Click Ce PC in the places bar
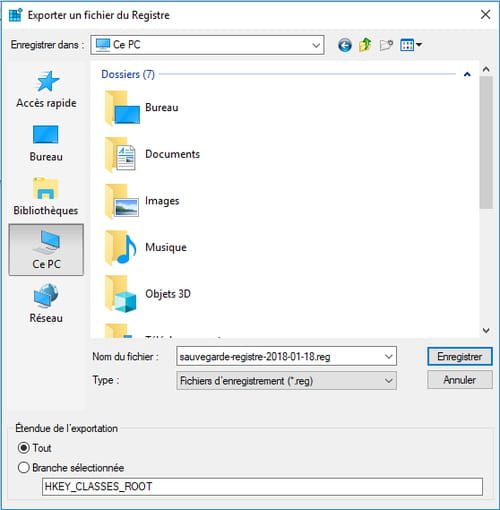This screenshot has width=500, height=510. point(46,250)
